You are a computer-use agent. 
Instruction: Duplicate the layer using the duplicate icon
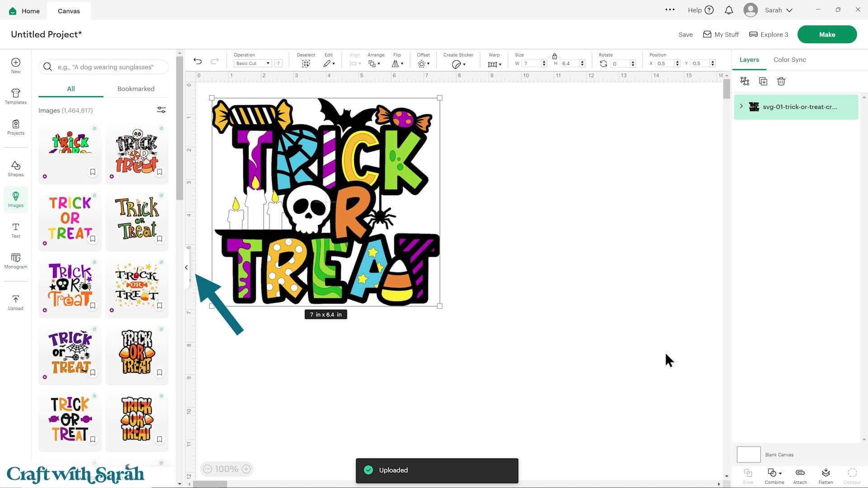click(x=763, y=81)
